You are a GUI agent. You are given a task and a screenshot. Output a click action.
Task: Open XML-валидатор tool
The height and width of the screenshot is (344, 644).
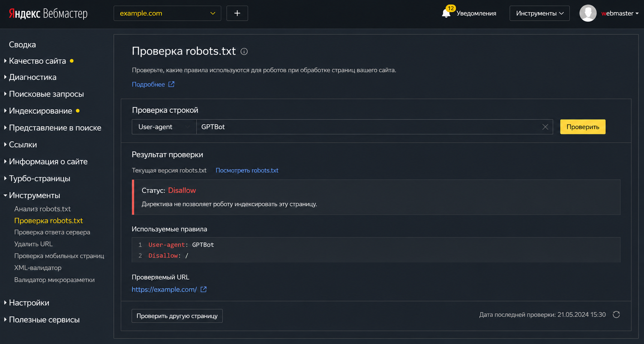coord(38,268)
